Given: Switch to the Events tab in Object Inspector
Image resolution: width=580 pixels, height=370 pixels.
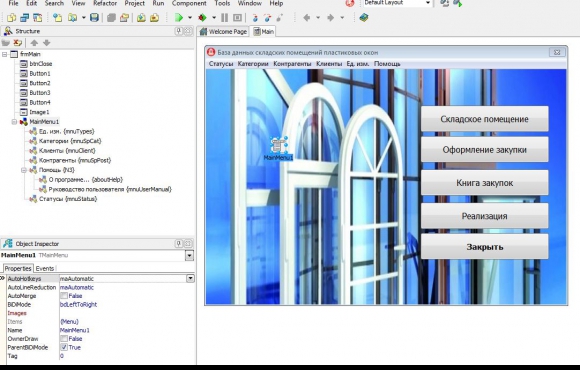Looking at the screenshot, I should pos(45,268).
